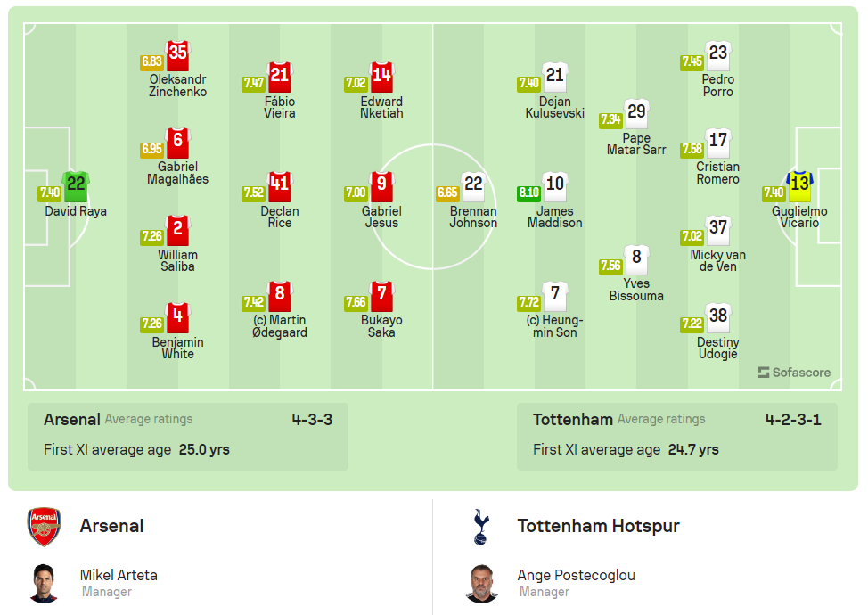Screen dimensions: 868x615
Task: Click James Maddison's 8.10 rating badge
Action: 529,193
